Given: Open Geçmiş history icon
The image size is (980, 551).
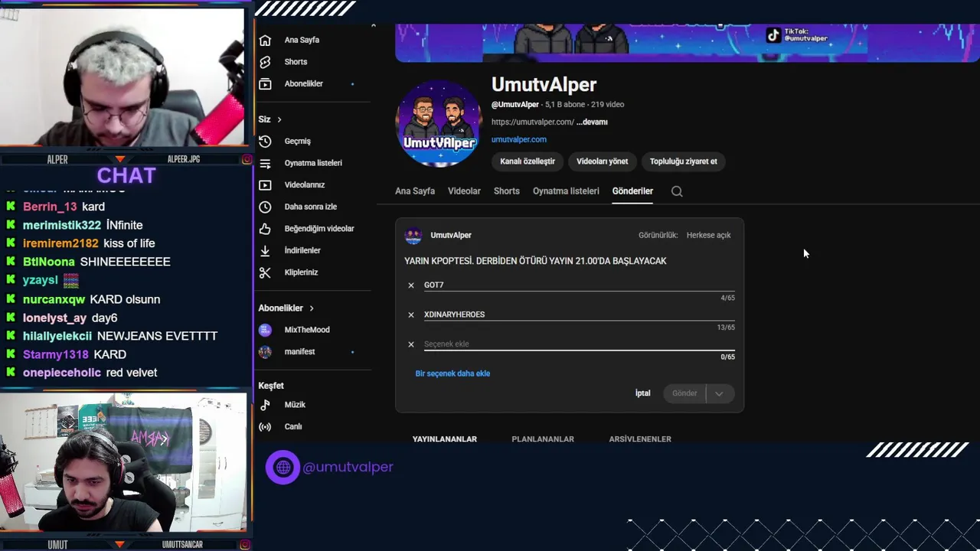Looking at the screenshot, I should point(265,141).
